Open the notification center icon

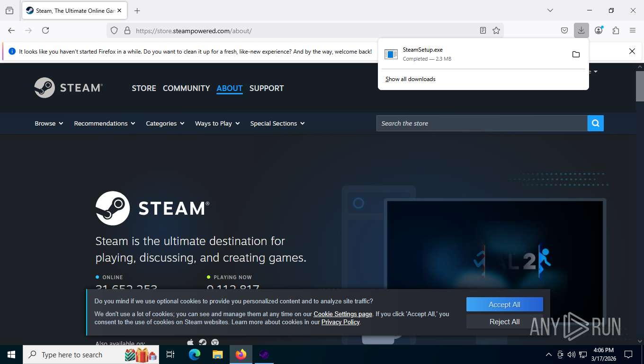click(628, 355)
